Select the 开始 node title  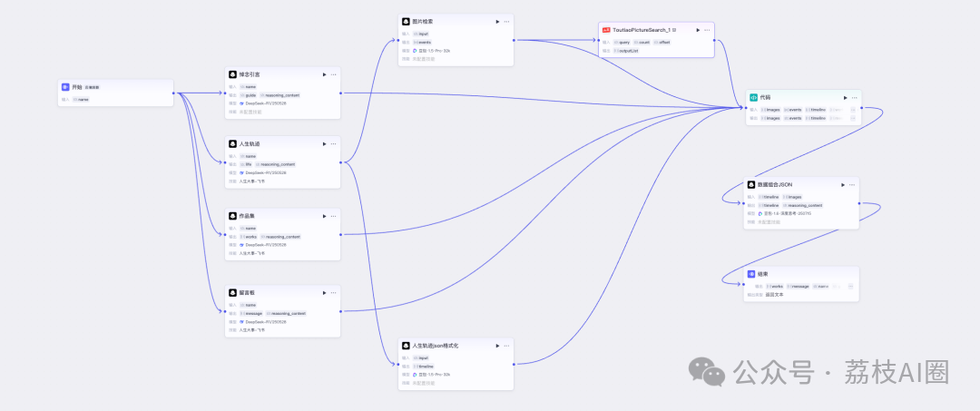(77, 87)
